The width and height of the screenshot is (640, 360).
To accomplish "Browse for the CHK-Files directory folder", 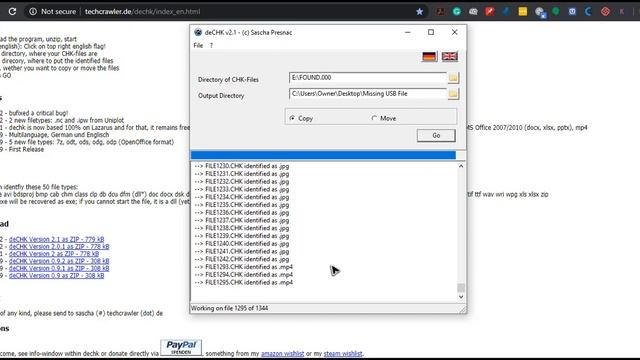I will tap(453, 78).
